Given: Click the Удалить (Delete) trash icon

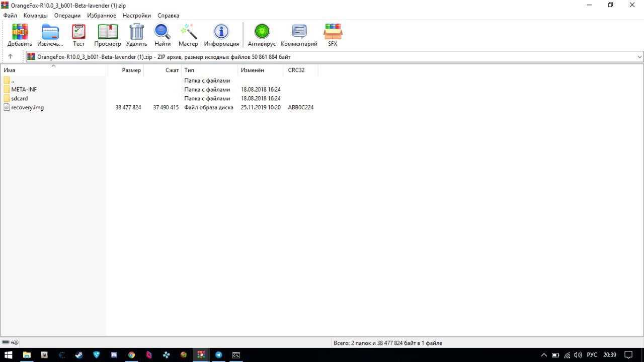Looking at the screenshot, I should (136, 35).
